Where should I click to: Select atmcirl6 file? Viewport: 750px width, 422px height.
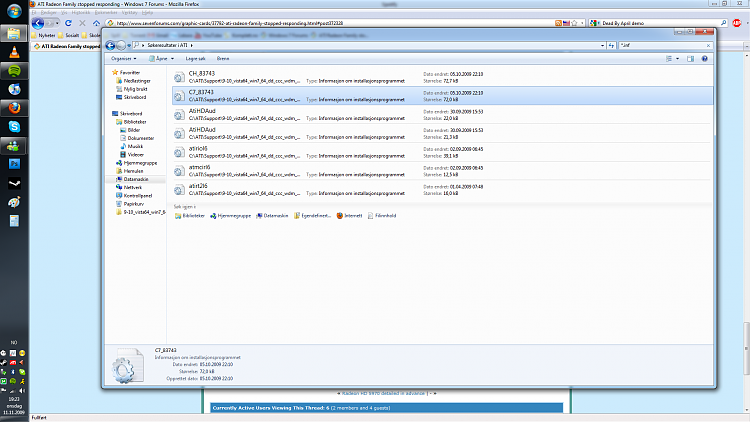(x=442, y=171)
